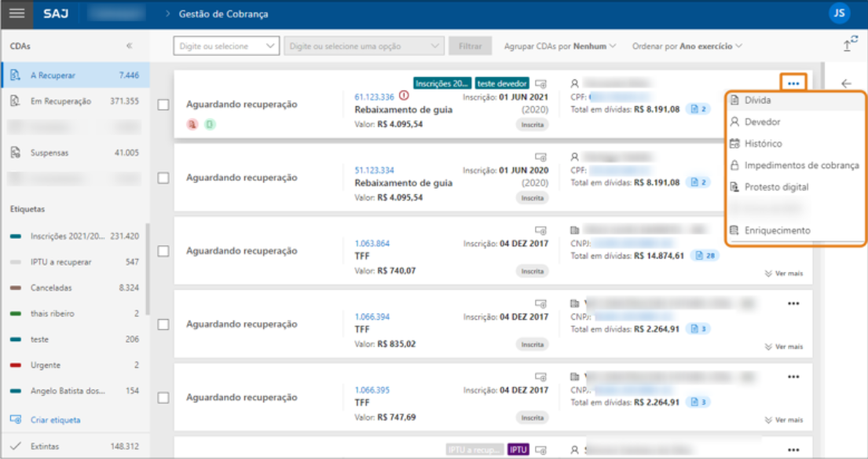Image resolution: width=868 pixels, height=459 pixels.
Task: Select Histórico from the context menu
Action: tap(763, 144)
